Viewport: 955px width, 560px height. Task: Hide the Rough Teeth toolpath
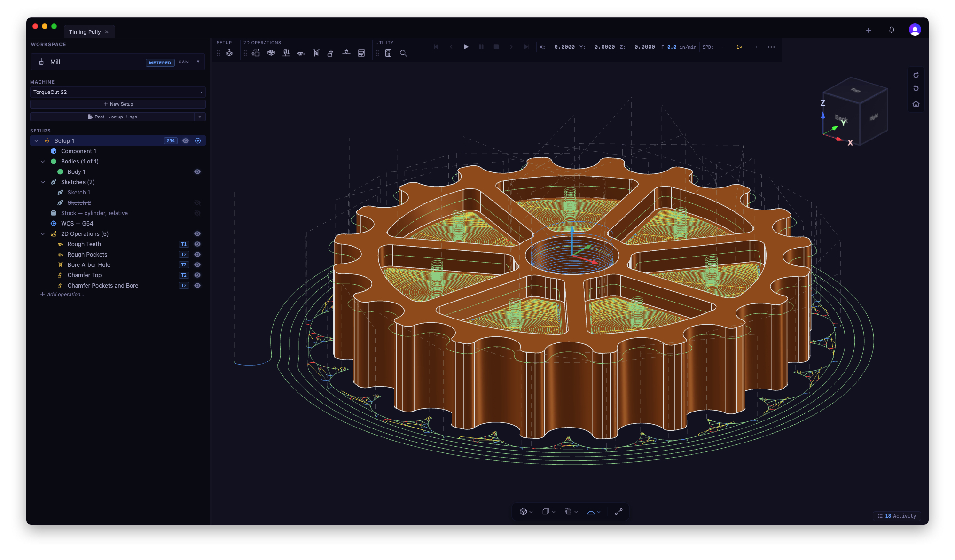(x=197, y=244)
